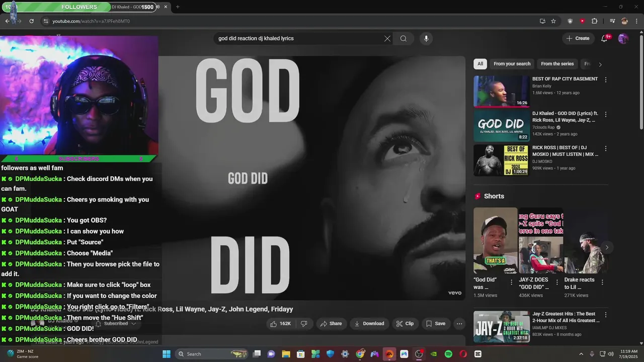Open Google Chrome from taskbar
The height and width of the screenshot is (362, 644).
pyautogui.click(x=360, y=354)
